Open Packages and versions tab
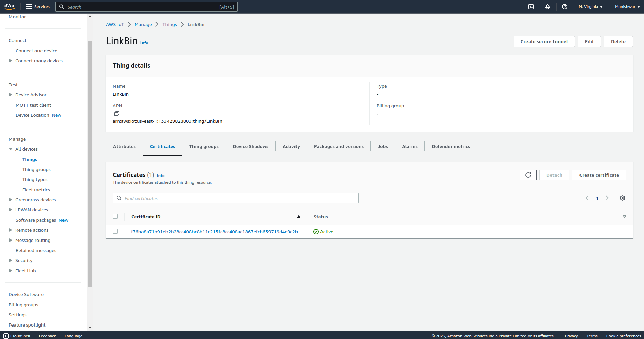This screenshot has width=644, height=339. coord(339,146)
